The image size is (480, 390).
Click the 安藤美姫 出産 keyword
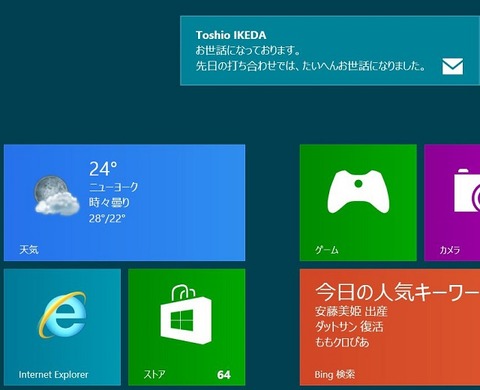[351, 311]
